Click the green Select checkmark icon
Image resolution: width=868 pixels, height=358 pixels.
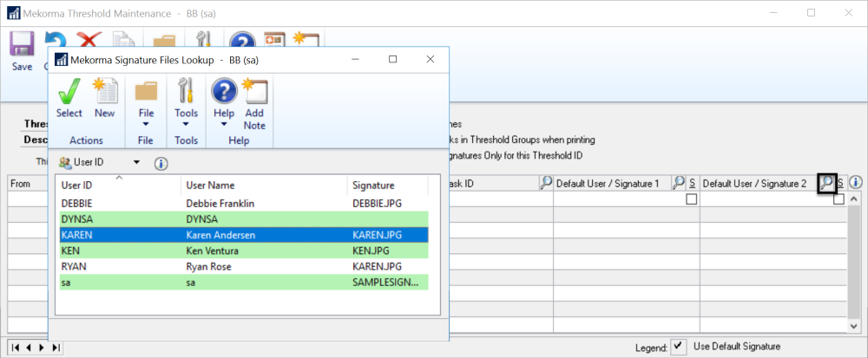point(69,91)
